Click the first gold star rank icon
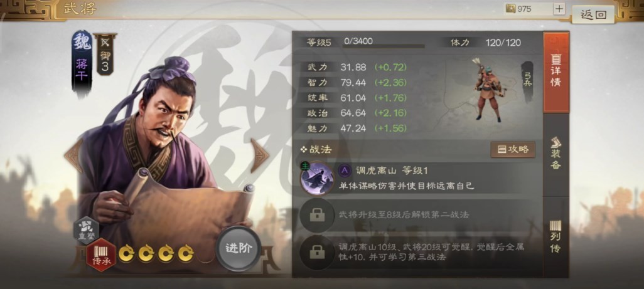This screenshot has width=644, height=289. click(x=126, y=253)
